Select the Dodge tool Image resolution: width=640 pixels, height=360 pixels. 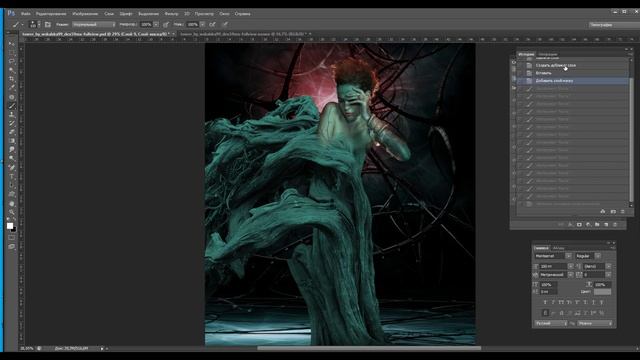pyautogui.click(x=12, y=158)
